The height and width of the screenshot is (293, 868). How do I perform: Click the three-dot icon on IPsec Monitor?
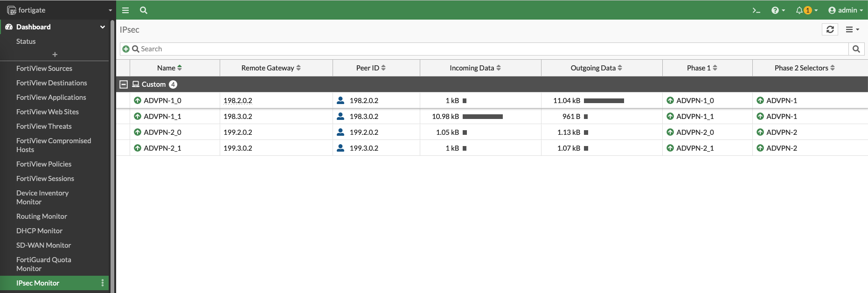(x=103, y=283)
